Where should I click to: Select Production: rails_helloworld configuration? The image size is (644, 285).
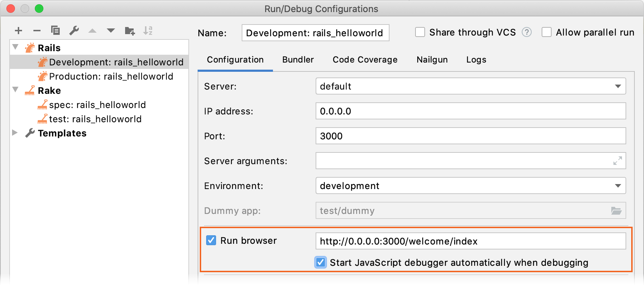[x=111, y=76]
